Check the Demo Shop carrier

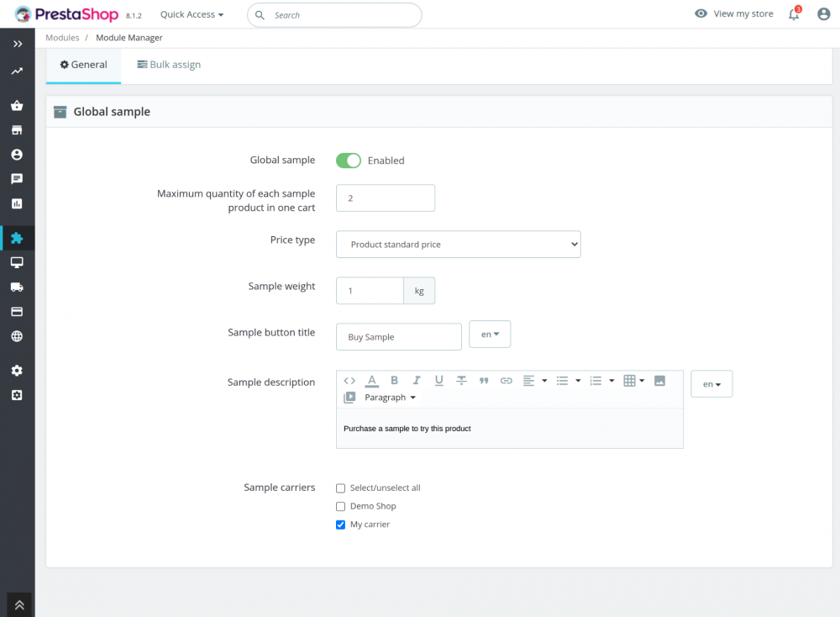[x=341, y=506]
